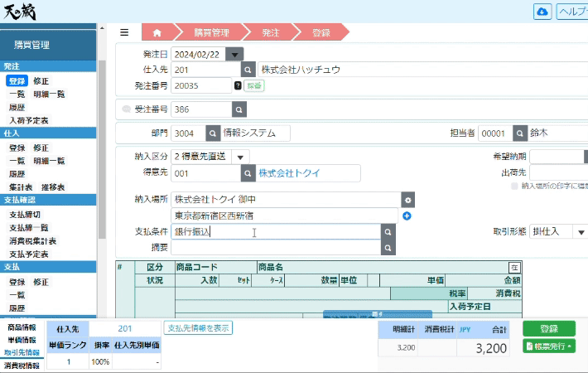This screenshot has width=588, height=373.
Task: Search remarks with 摘要 magnifier icon
Action: 388,248
